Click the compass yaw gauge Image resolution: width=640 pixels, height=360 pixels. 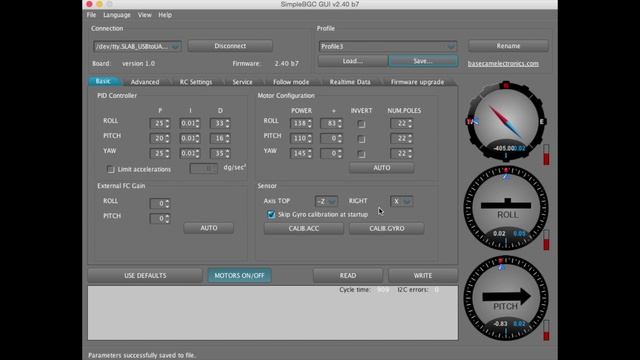click(x=506, y=121)
